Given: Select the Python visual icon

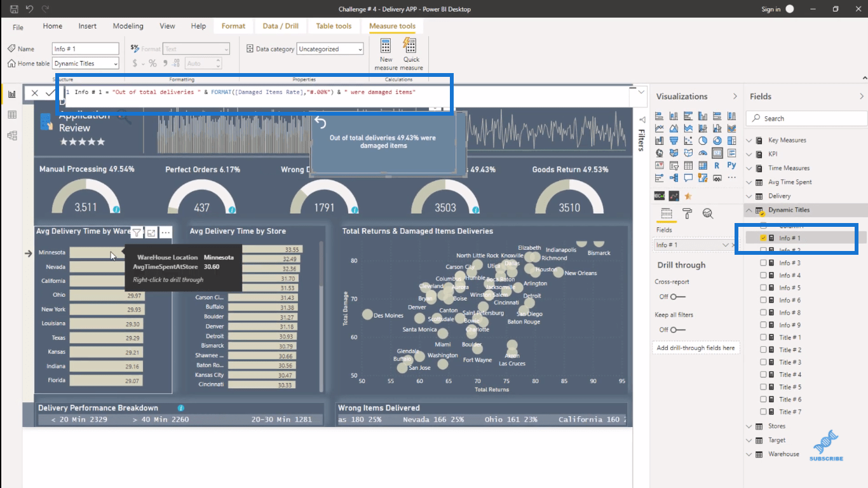Looking at the screenshot, I should pyautogui.click(x=731, y=165).
